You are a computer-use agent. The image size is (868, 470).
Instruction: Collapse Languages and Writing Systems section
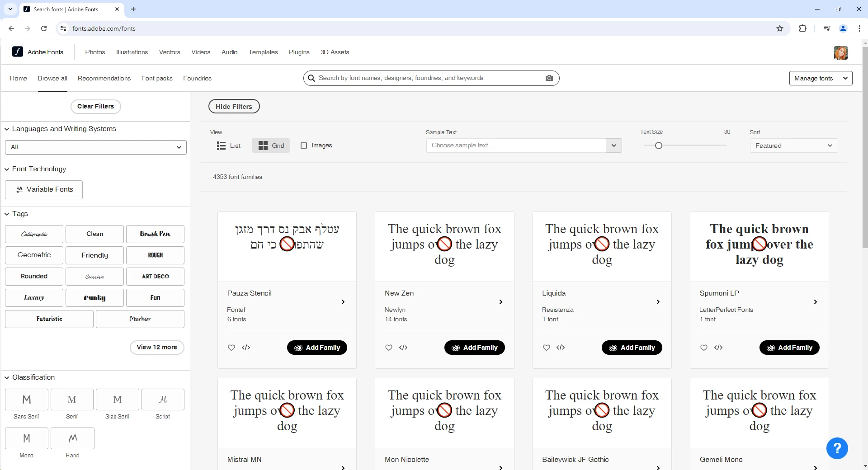coord(7,129)
